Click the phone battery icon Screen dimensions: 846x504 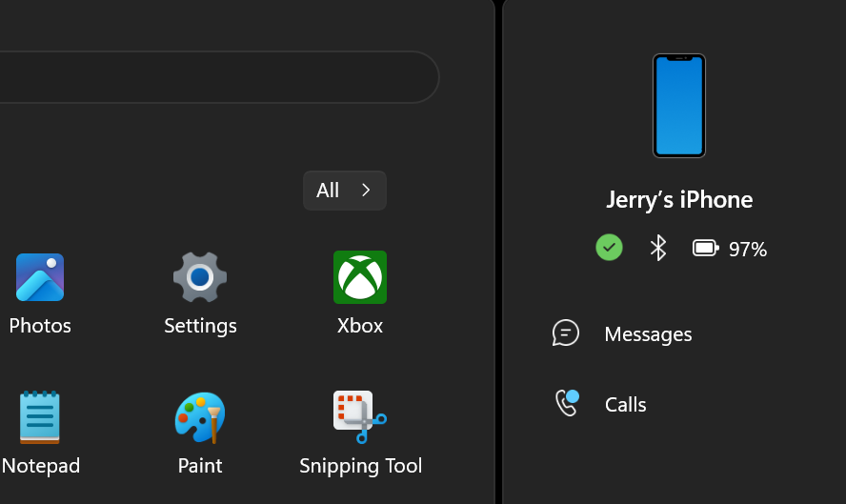click(x=706, y=249)
